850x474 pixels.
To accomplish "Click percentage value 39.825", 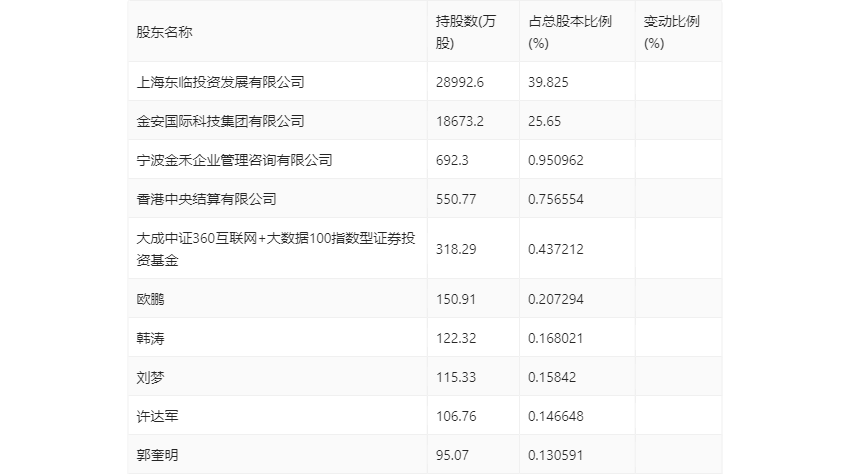I will (548, 82).
